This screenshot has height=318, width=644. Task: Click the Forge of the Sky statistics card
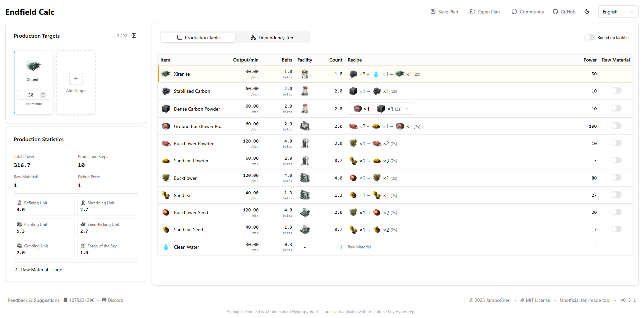click(x=107, y=249)
